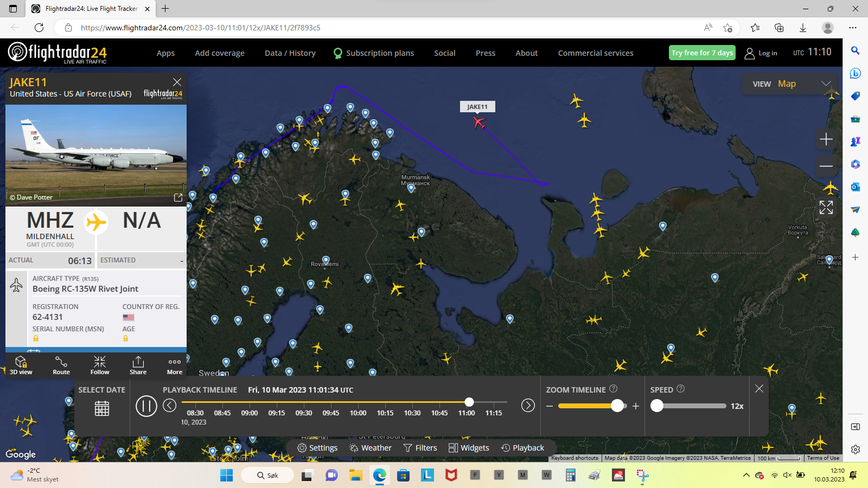Open the Widgets menu

[x=469, y=448]
